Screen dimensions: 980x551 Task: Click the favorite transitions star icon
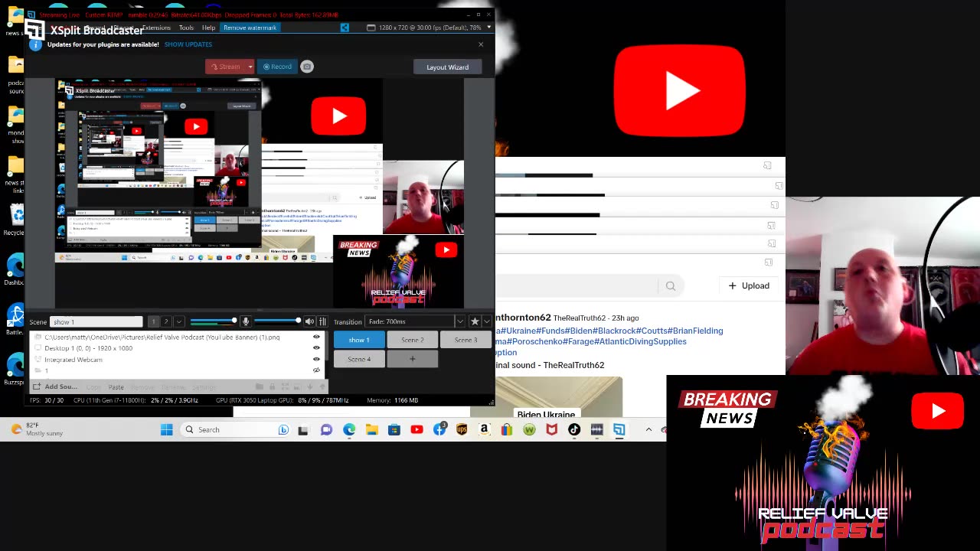[475, 321]
